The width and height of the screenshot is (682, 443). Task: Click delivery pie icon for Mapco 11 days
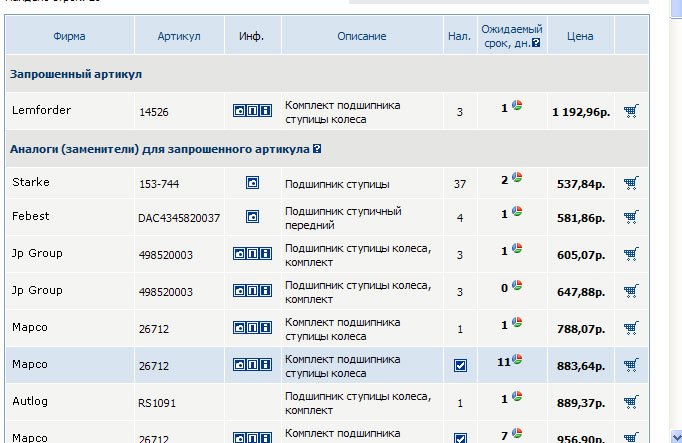point(517,360)
